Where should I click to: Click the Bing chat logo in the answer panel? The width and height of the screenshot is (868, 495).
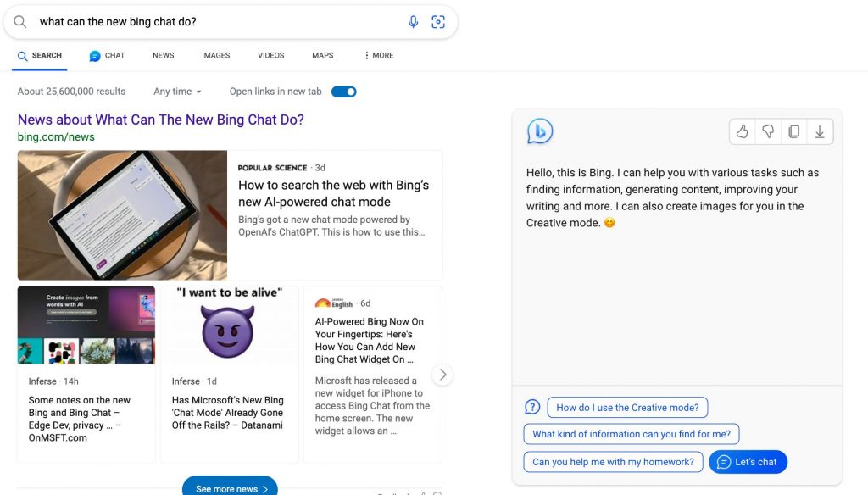click(540, 131)
